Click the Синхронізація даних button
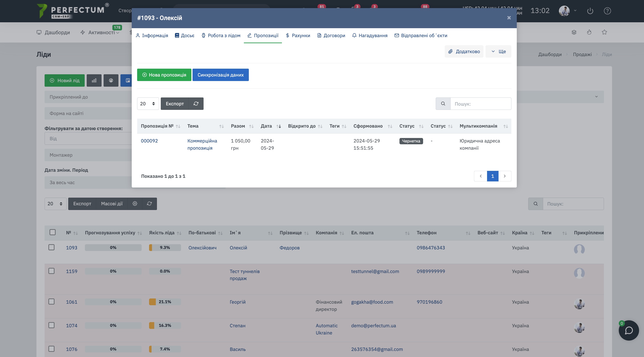Image resolution: width=644 pixels, height=357 pixels. point(220,75)
